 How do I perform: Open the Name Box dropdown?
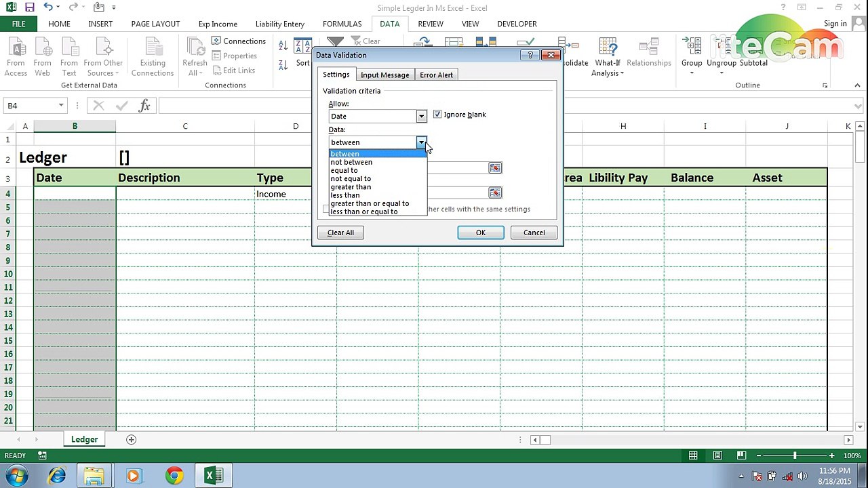61,106
